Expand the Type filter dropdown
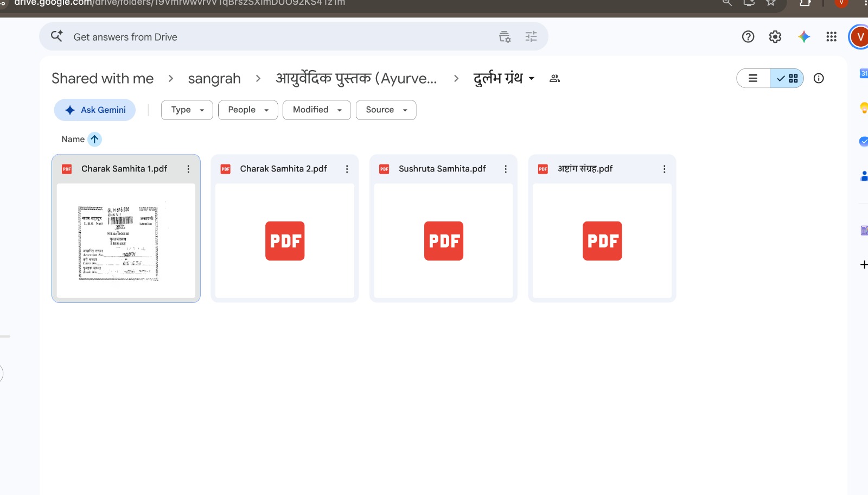The width and height of the screenshot is (868, 495). click(187, 110)
